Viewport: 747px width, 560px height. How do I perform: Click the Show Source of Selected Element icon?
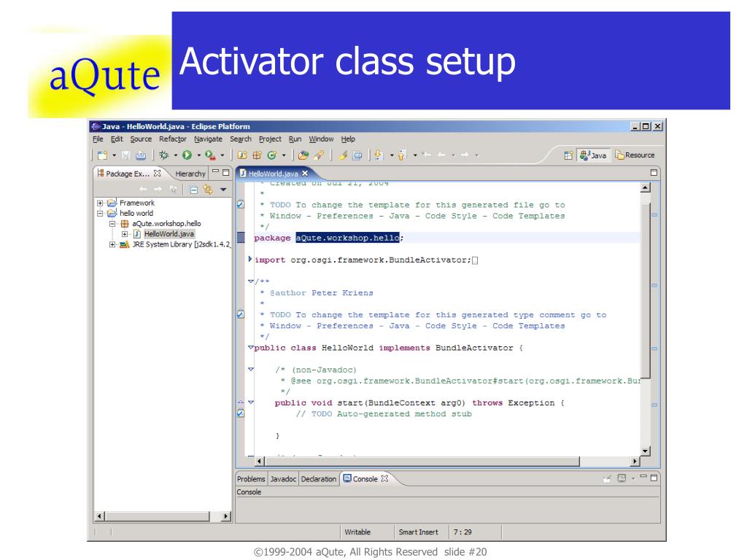pyautogui.click(x=357, y=155)
